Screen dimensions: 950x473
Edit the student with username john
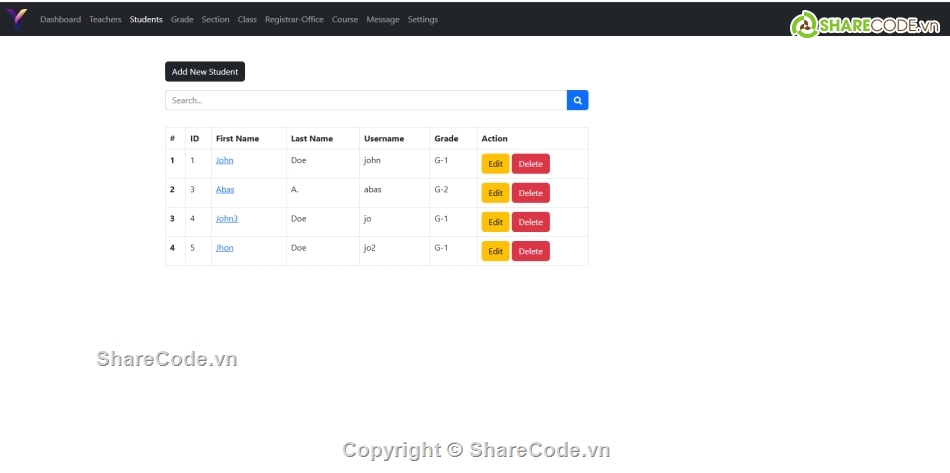pos(495,164)
